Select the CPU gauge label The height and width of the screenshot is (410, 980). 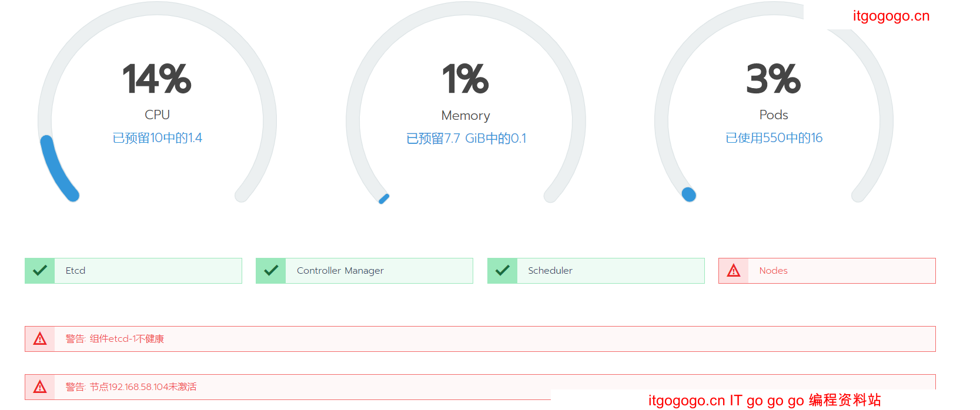(x=158, y=115)
